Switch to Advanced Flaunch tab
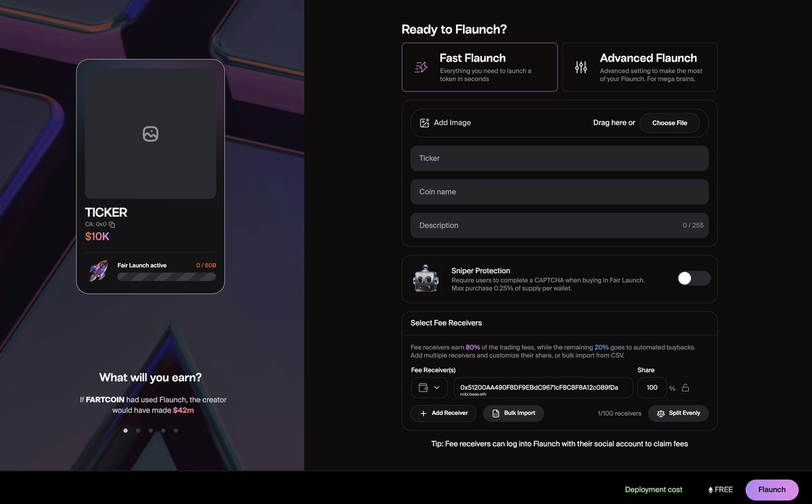Viewport: 812px width, 504px height. 639,67
